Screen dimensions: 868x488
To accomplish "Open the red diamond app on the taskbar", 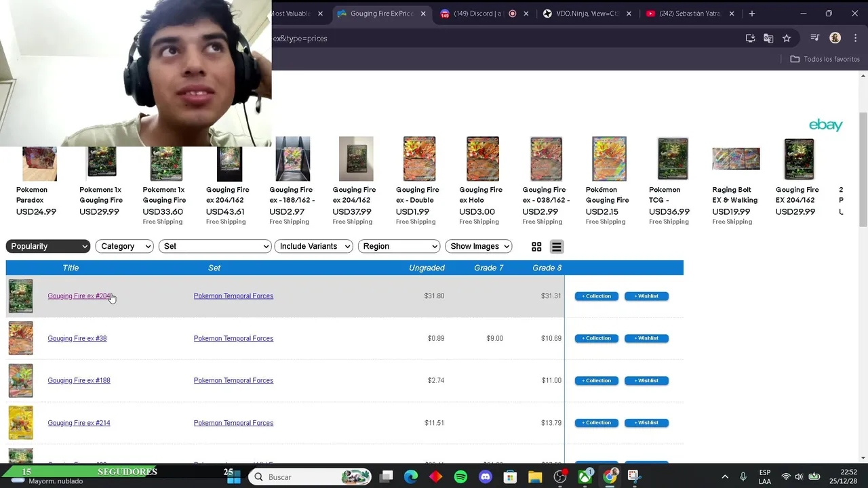I will pyautogui.click(x=436, y=477).
